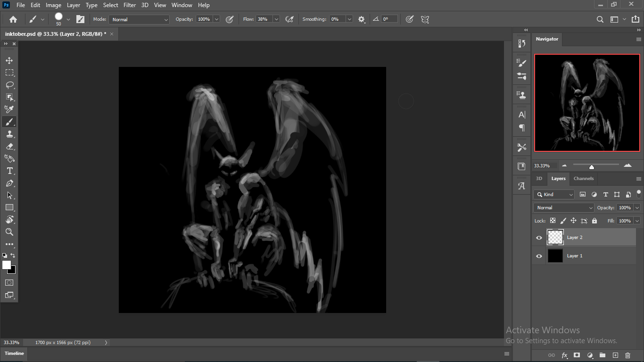Add a layer mask
Viewport: 644px width, 362px height.
coord(577,355)
